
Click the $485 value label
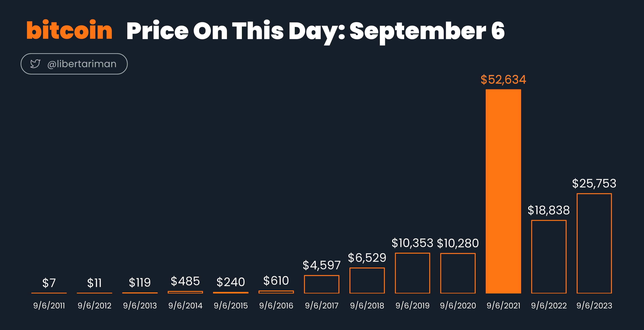pyautogui.click(x=185, y=281)
